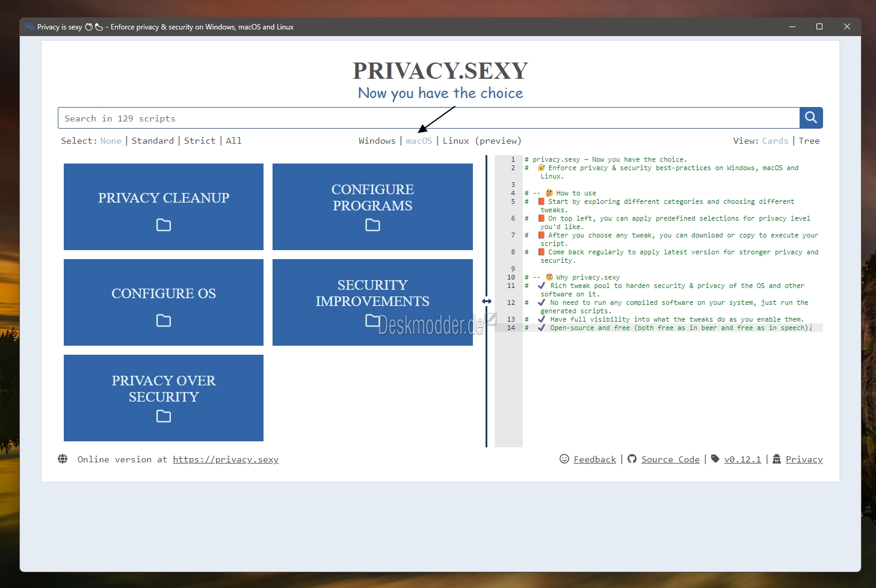Open the https://privacy.sexy online link
Image resolution: width=876 pixels, height=588 pixels.
226,459
